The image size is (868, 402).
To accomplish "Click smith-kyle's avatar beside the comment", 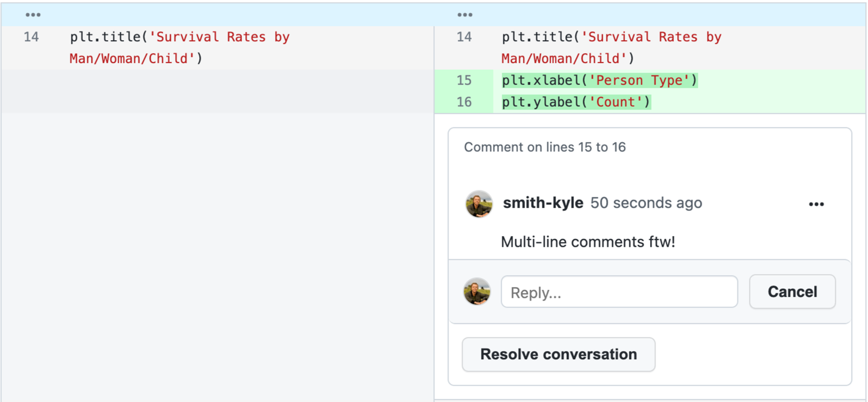I will click(x=479, y=204).
